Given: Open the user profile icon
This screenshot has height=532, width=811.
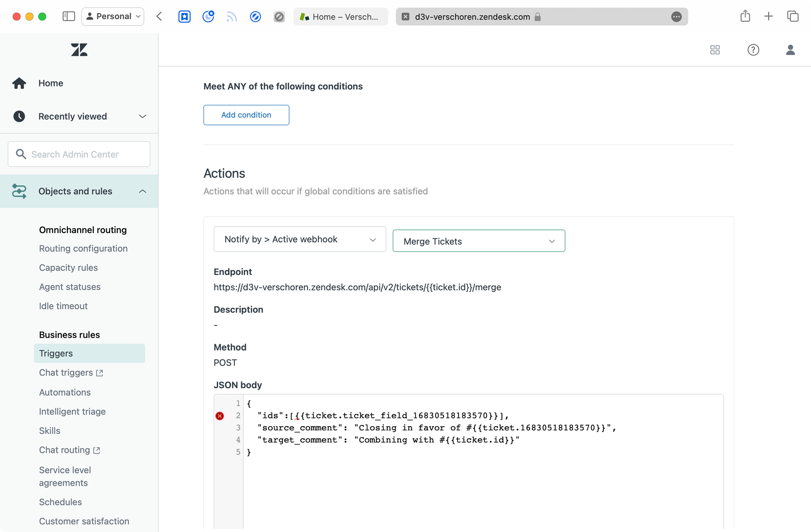Looking at the screenshot, I should click(790, 50).
